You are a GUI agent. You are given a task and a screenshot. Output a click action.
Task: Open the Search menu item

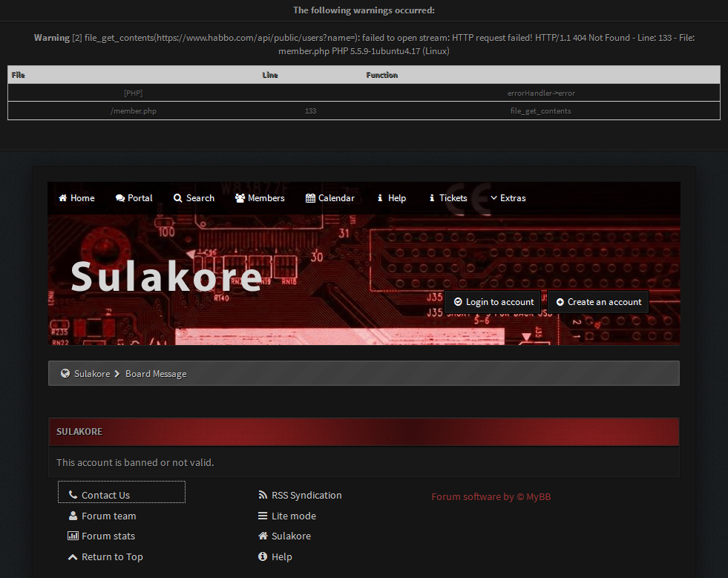[194, 198]
